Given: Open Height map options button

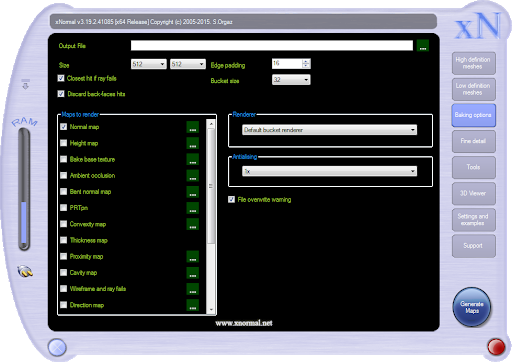Looking at the screenshot, I should pyautogui.click(x=193, y=143).
